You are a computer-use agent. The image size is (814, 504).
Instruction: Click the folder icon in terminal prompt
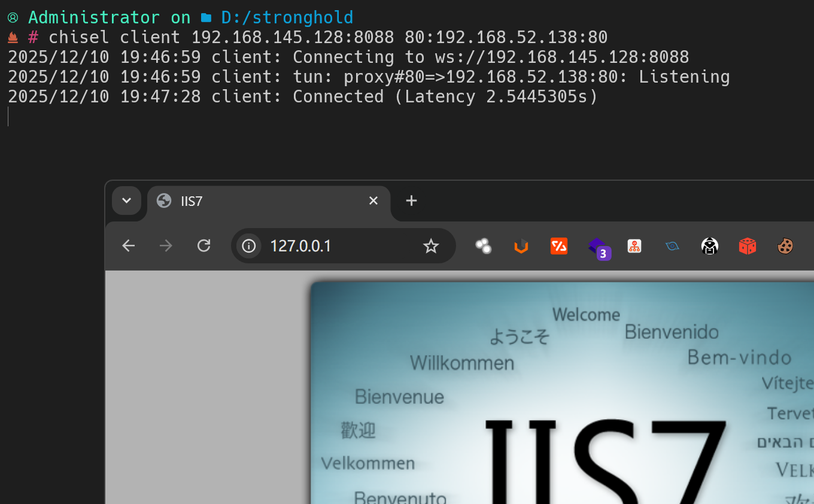coord(206,17)
